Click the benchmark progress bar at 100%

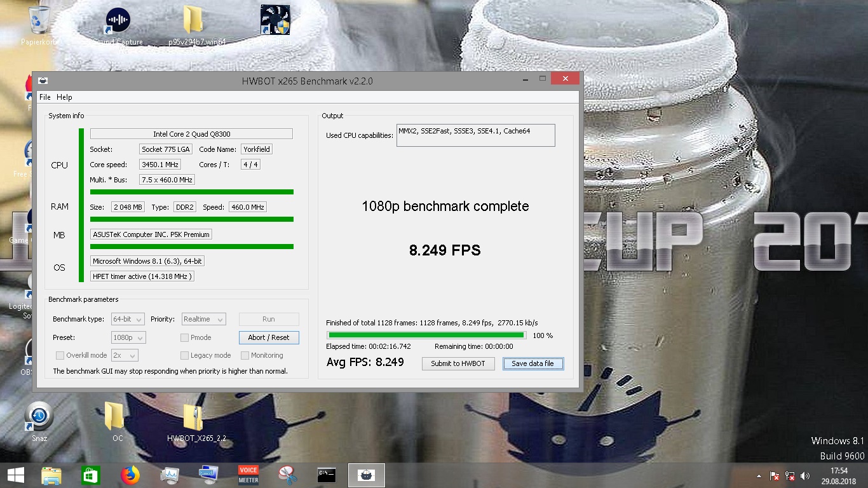[426, 335]
